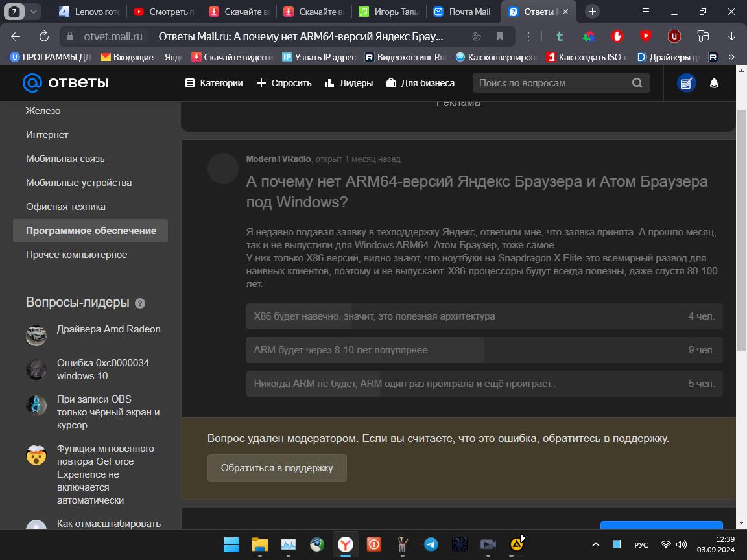Click the browser back arrow
Image resolution: width=747 pixels, height=560 pixels.
click(16, 36)
